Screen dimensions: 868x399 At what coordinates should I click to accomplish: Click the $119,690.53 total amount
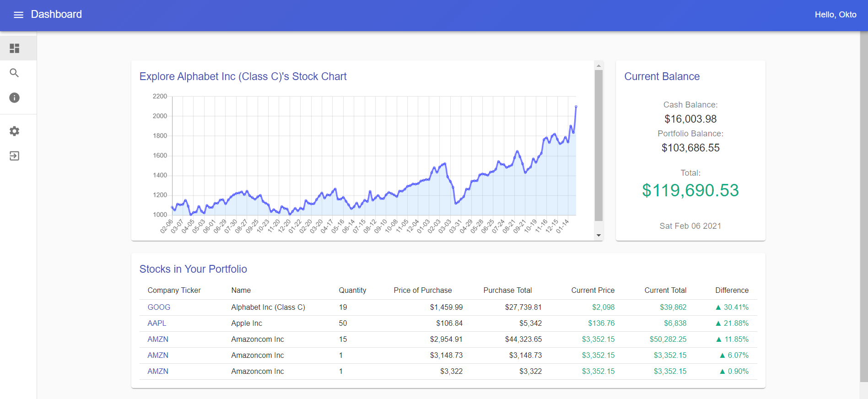coord(690,190)
